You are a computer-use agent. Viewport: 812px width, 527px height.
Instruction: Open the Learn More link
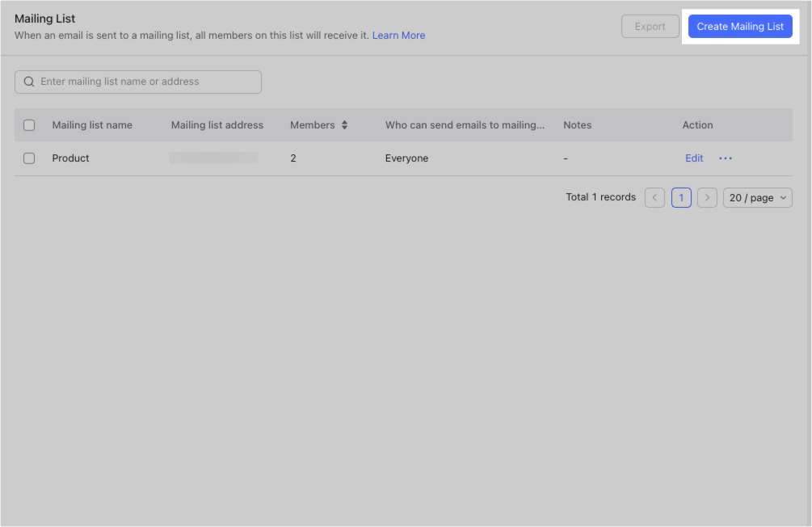[x=398, y=35]
